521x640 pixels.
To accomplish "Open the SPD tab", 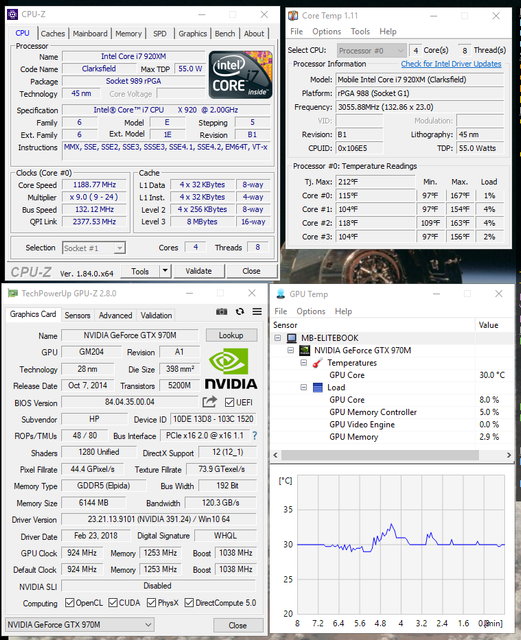I will coord(160,33).
